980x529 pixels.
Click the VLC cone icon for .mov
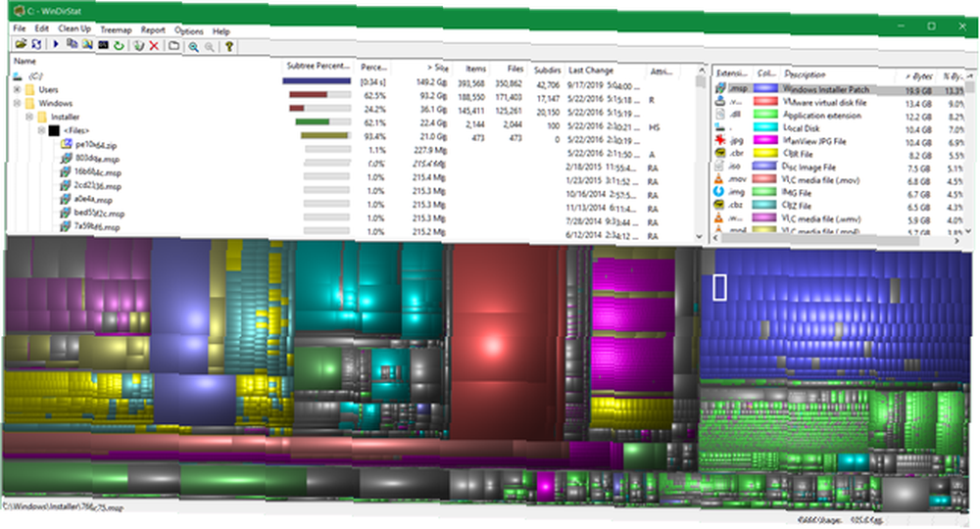(719, 179)
